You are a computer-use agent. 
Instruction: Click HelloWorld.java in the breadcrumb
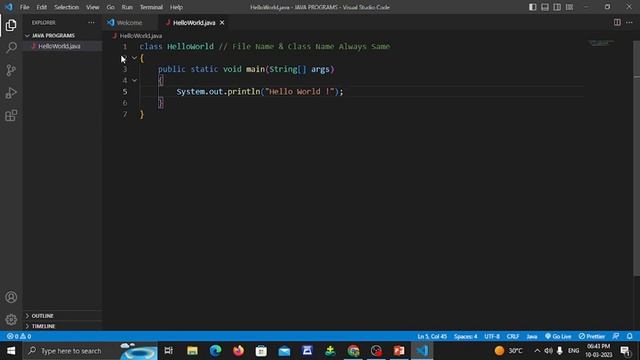coord(140,36)
